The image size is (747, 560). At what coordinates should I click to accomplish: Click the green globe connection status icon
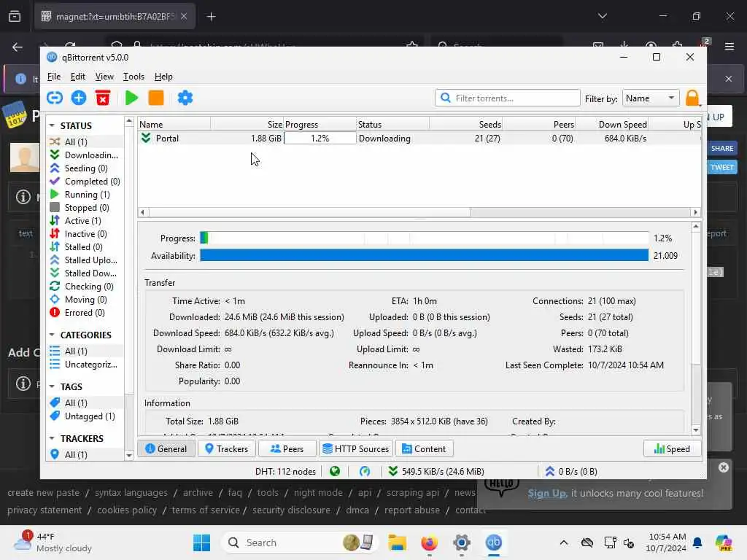(x=335, y=471)
